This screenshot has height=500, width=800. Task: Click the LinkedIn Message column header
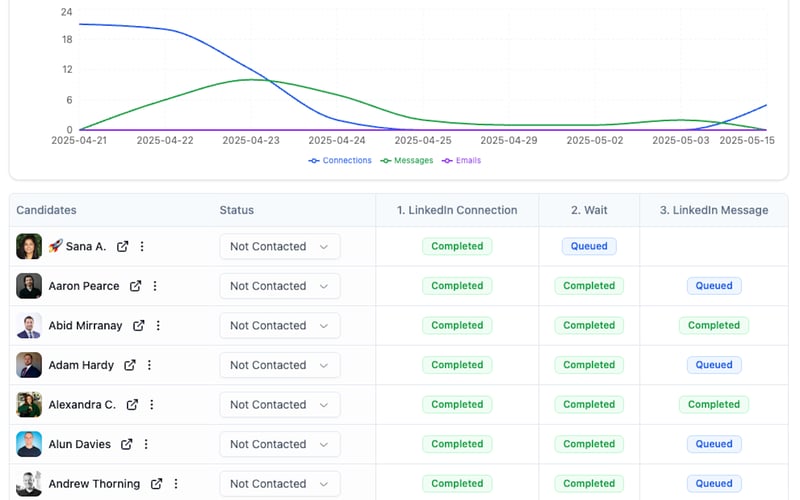point(714,210)
